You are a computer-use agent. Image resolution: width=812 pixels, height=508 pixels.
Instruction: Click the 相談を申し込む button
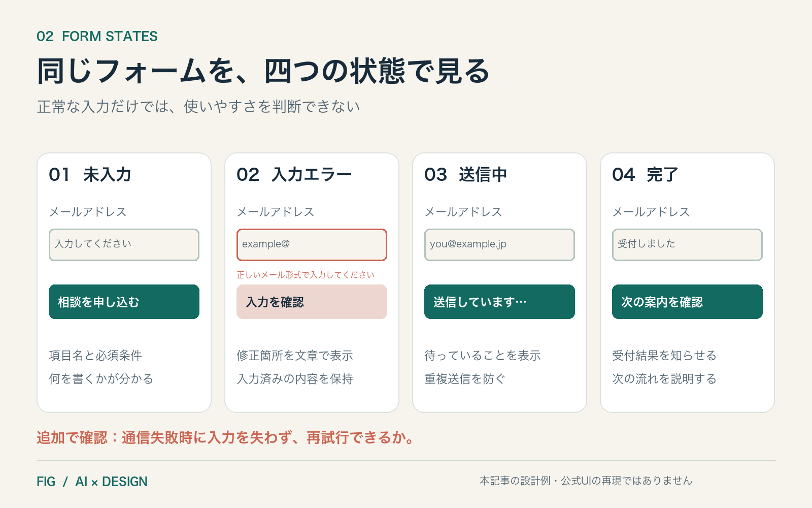pos(124,302)
